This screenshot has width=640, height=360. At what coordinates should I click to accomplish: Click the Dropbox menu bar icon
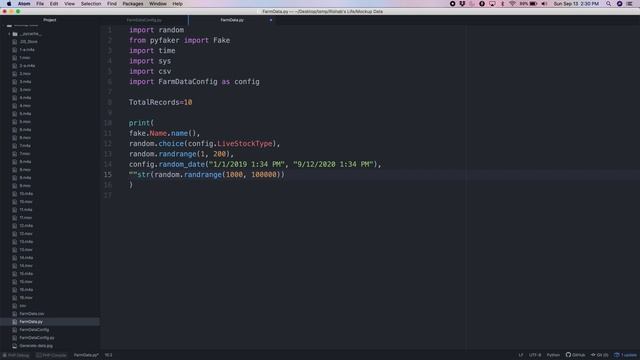tap(462, 4)
